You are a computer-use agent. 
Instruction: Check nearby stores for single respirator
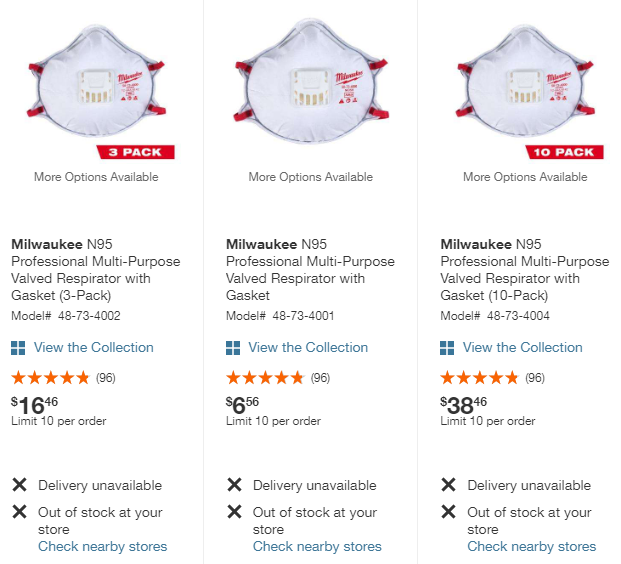pyautogui.click(x=317, y=547)
